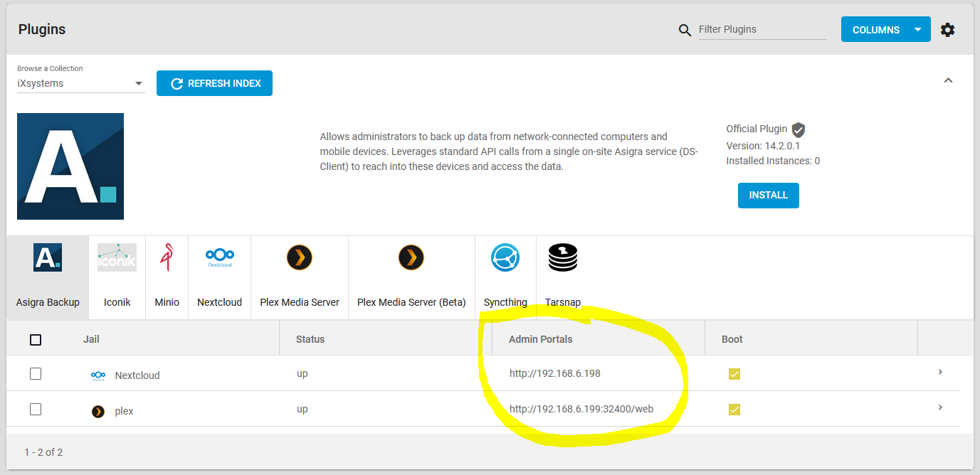980x475 pixels.
Task: Select the Tarsnap plugin icon
Action: pos(563,257)
